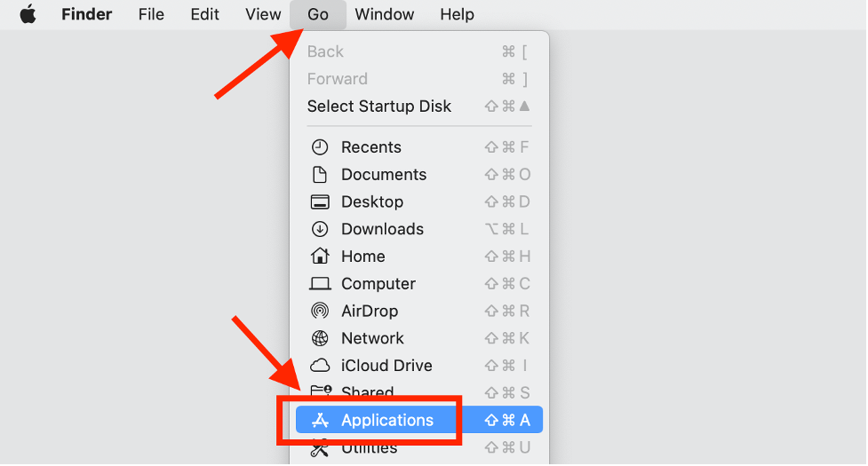Close the Go menu via its title
868x466 pixels.
[x=318, y=14]
